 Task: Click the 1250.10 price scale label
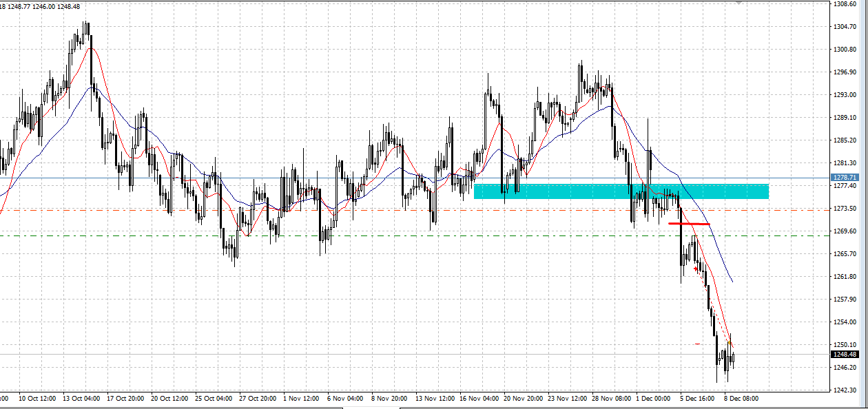point(845,344)
